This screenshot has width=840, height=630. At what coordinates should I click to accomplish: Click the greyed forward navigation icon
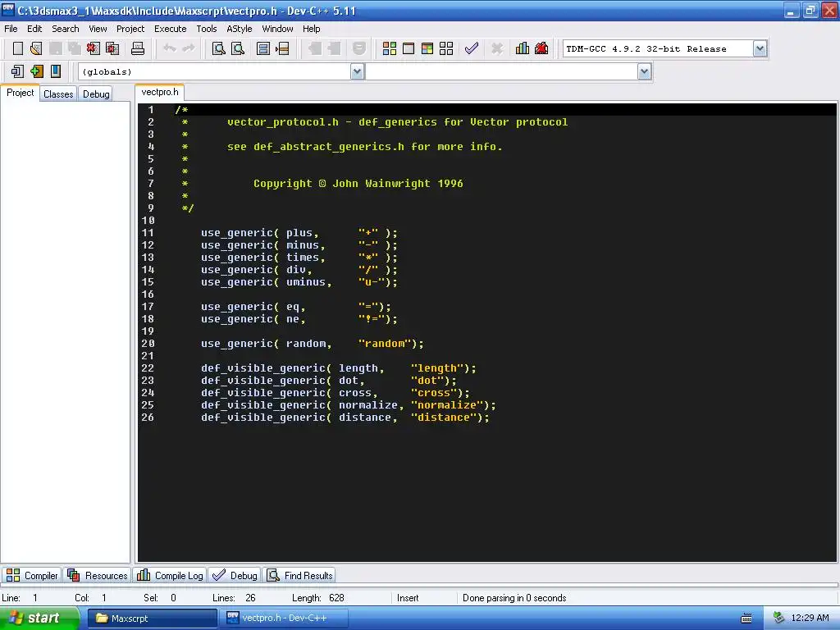[334, 48]
